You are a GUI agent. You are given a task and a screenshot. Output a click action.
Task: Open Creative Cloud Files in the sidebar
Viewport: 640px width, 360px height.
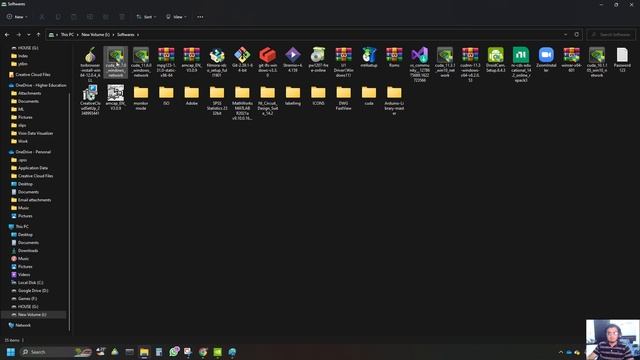(33, 75)
